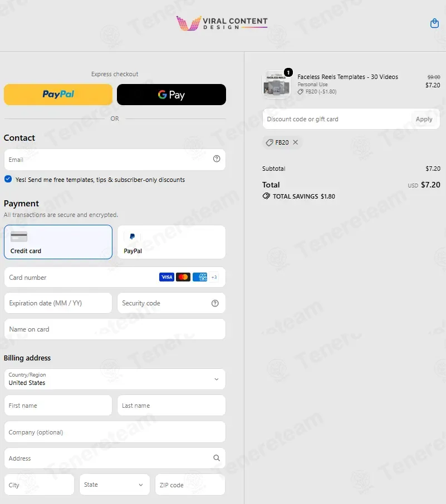Click the 'All transactions are secure and encrypted.' text
Screen dimensions: 446x504
(x=61, y=215)
